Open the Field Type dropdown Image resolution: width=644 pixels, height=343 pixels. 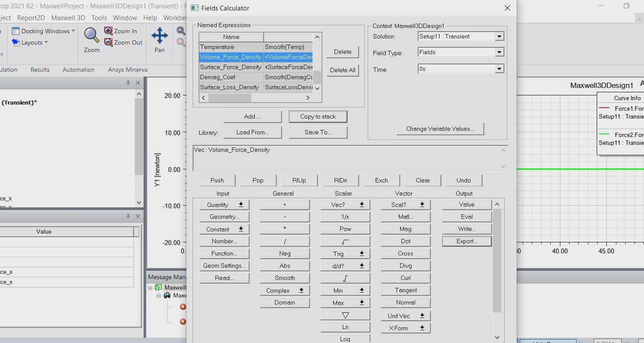coord(500,52)
